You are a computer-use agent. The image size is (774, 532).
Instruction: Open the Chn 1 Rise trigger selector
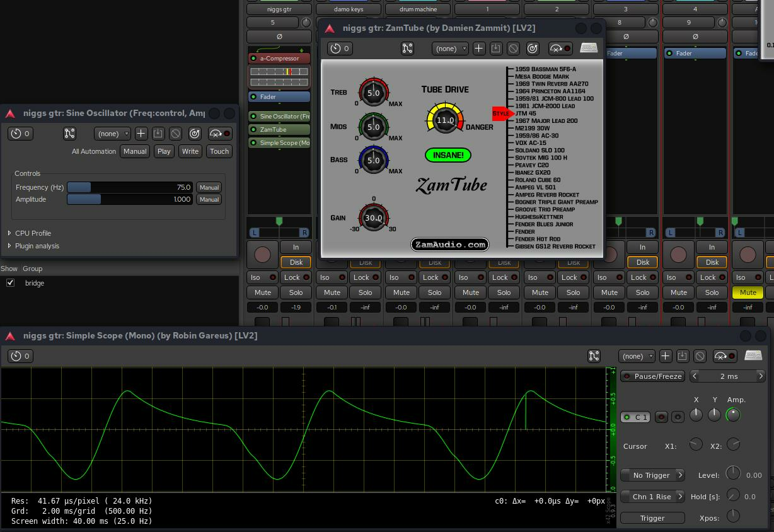pyautogui.click(x=652, y=497)
